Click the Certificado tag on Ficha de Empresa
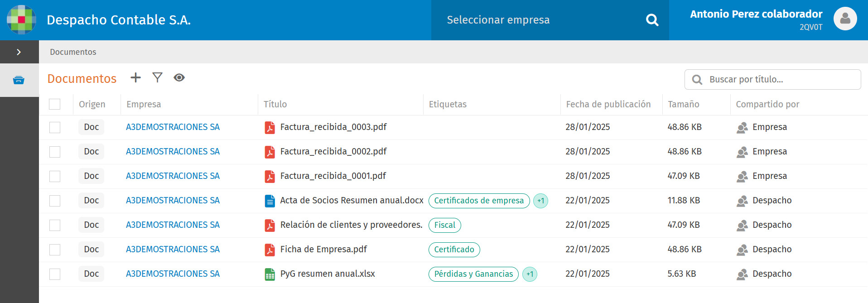The height and width of the screenshot is (303, 868). 454,250
